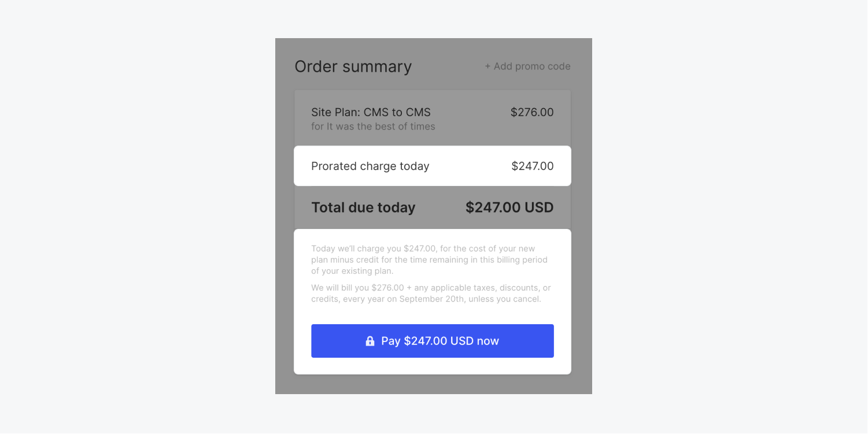Viewport: 868px width, 434px height.
Task: Click the Total due today row
Action: 433,207
